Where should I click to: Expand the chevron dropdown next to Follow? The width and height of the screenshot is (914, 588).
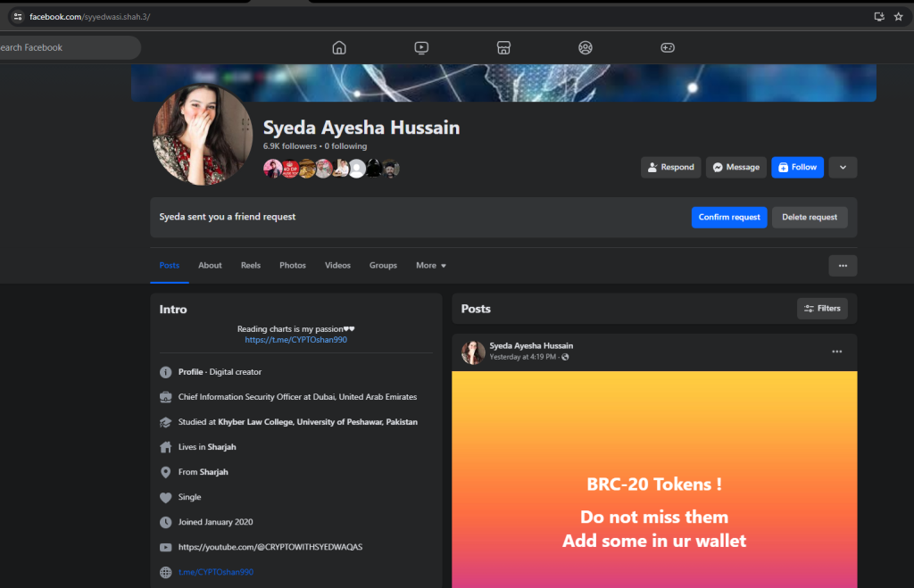tap(843, 167)
